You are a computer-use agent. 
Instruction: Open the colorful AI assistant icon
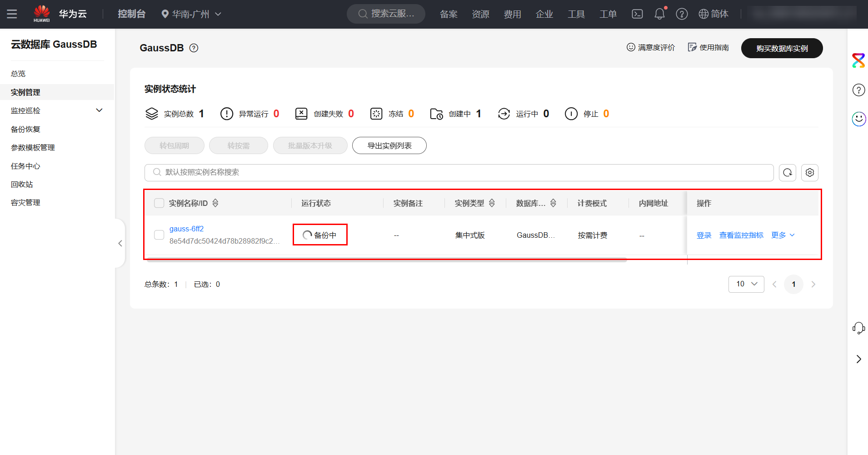point(858,60)
